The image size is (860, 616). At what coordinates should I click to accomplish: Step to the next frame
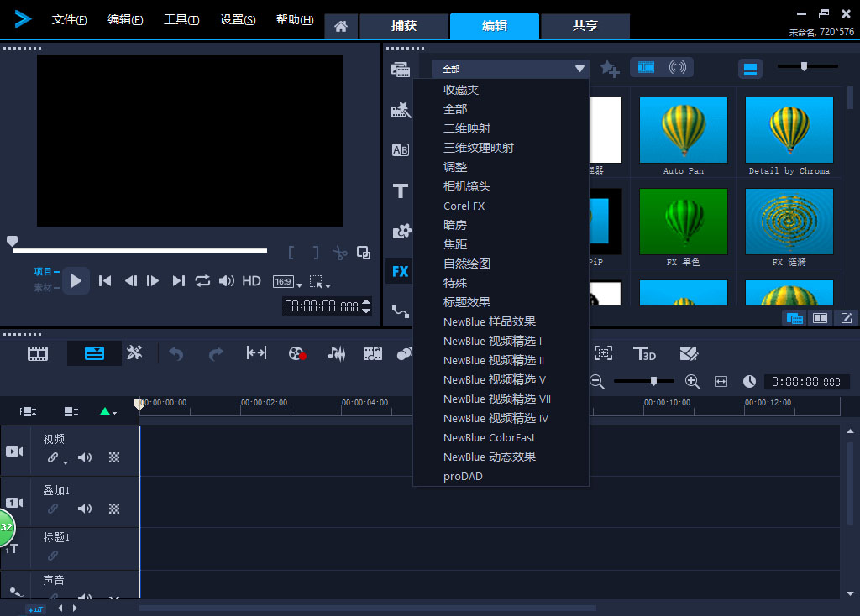click(x=153, y=281)
